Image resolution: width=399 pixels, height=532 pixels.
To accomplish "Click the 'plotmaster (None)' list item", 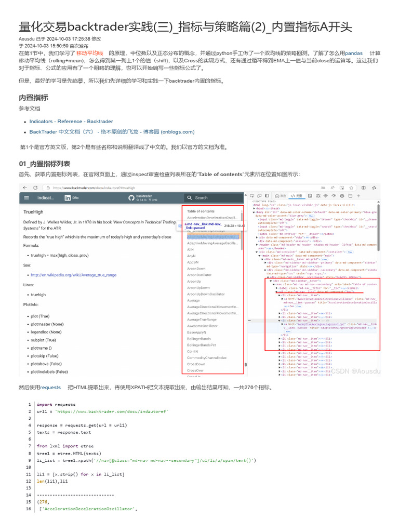I will (x=47, y=324).
